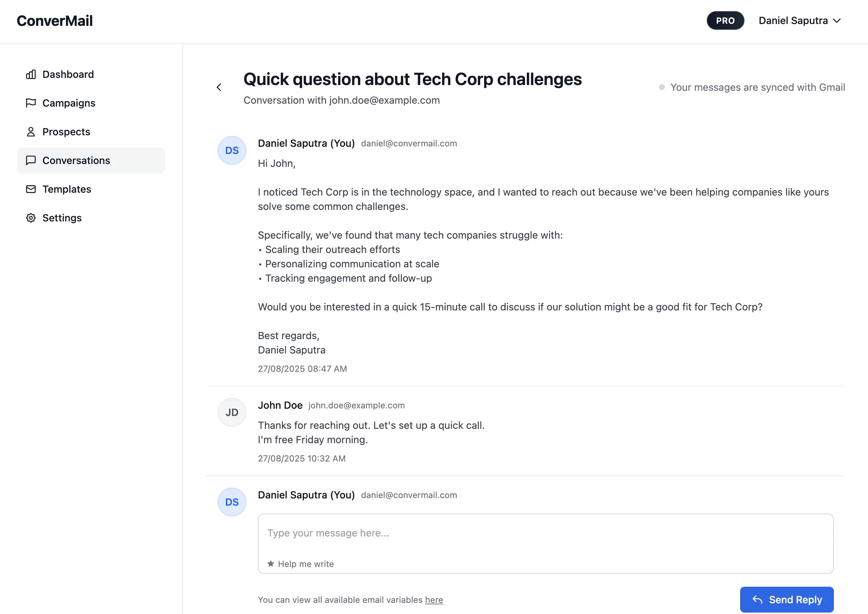Screen dimensions: 868x614
Task: Click the Settings gear icon
Action: (x=31, y=218)
